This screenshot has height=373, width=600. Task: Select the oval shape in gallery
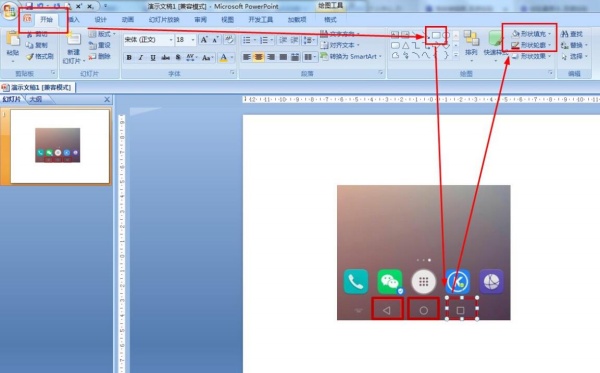coord(446,35)
